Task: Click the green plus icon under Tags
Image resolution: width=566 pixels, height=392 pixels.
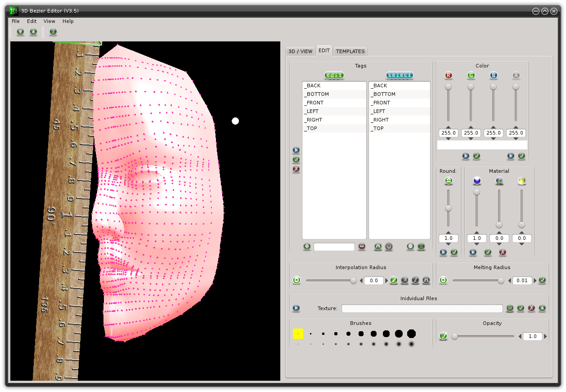Action: pos(307,247)
